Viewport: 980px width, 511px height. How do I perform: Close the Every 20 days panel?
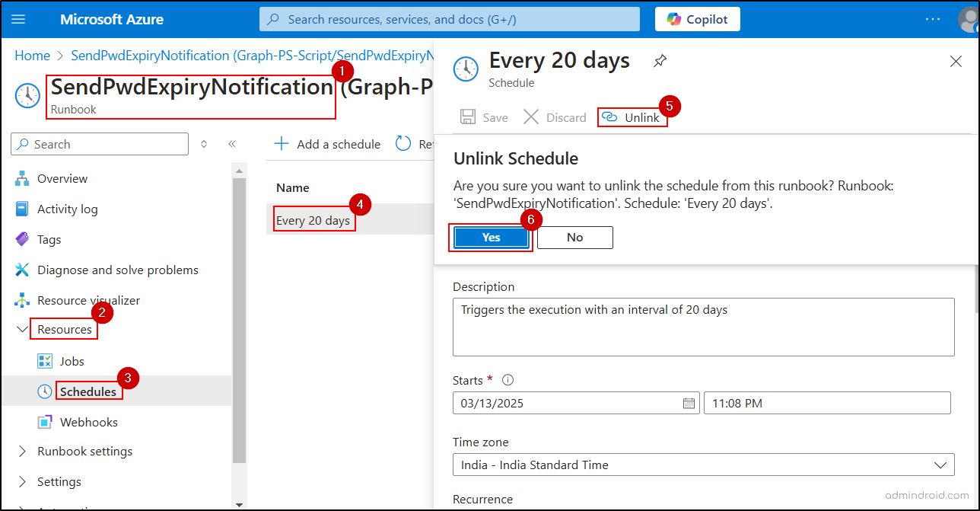(956, 62)
